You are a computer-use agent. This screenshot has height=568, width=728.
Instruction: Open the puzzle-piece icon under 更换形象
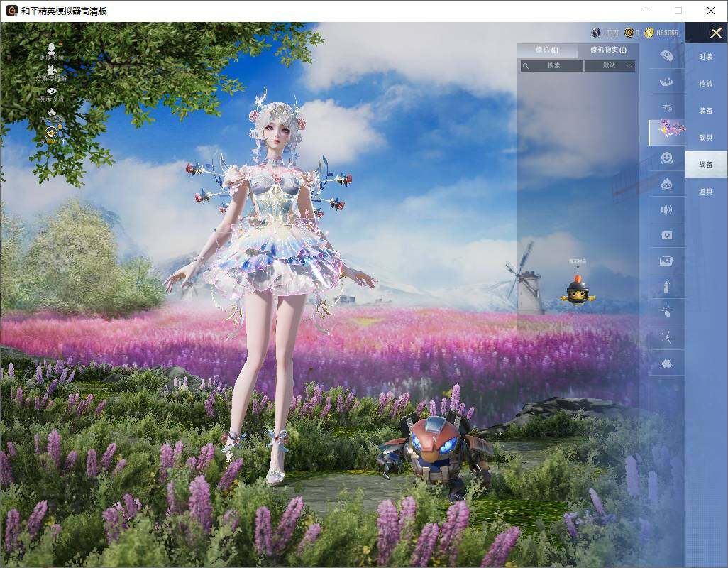52,70
